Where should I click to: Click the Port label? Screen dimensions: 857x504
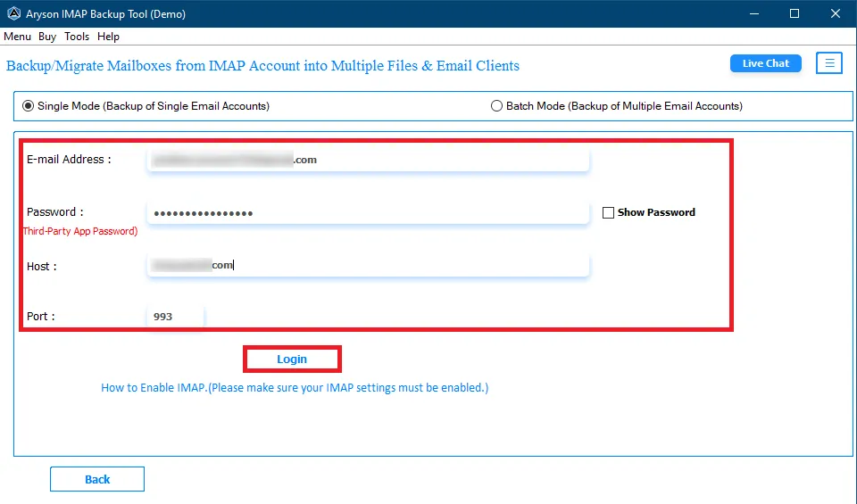pyautogui.click(x=41, y=316)
